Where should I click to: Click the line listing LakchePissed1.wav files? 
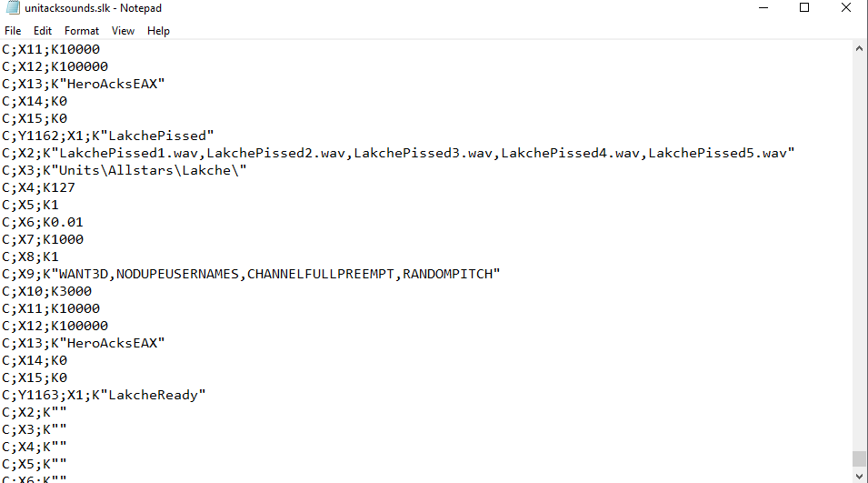click(x=398, y=153)
